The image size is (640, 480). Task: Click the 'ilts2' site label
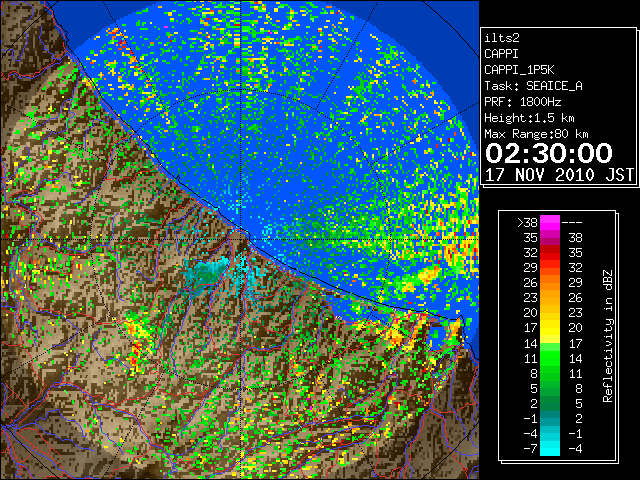pyautogui.click(x=502, y=38)
